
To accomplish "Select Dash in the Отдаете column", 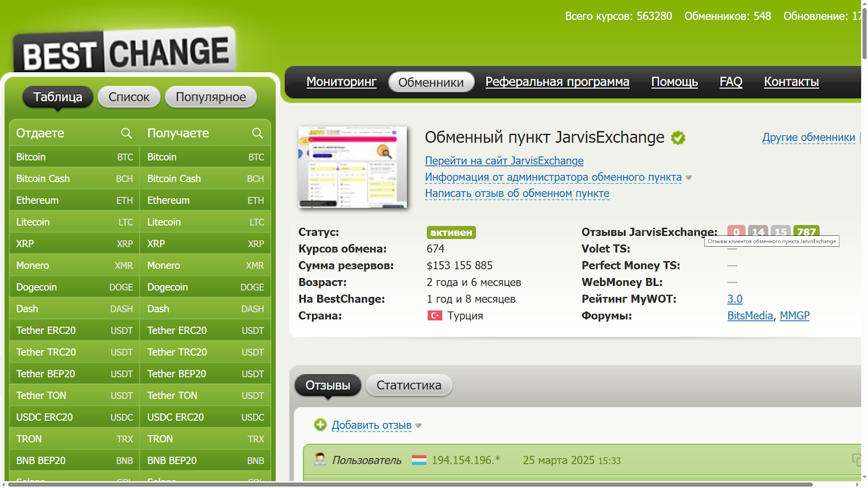I will 74,309.
